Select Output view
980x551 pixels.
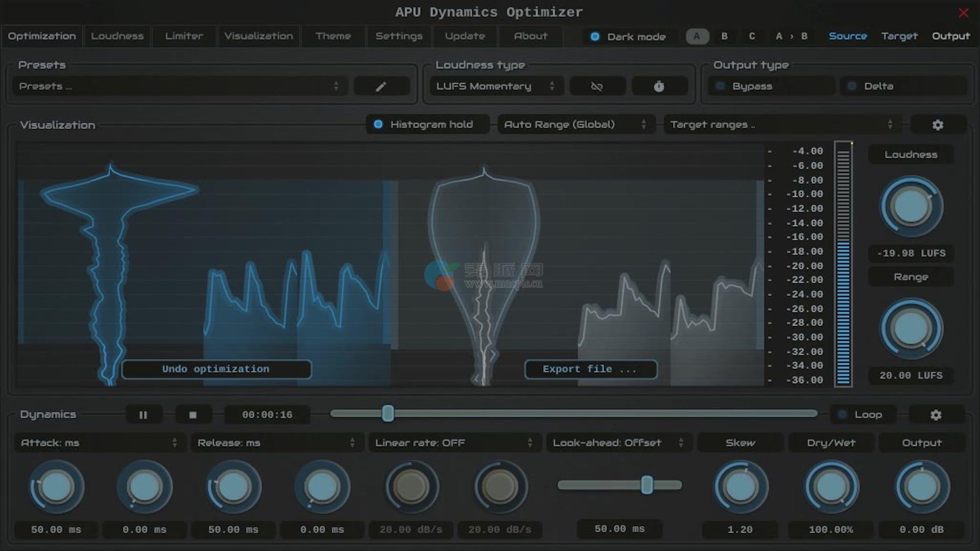[951, 36]
